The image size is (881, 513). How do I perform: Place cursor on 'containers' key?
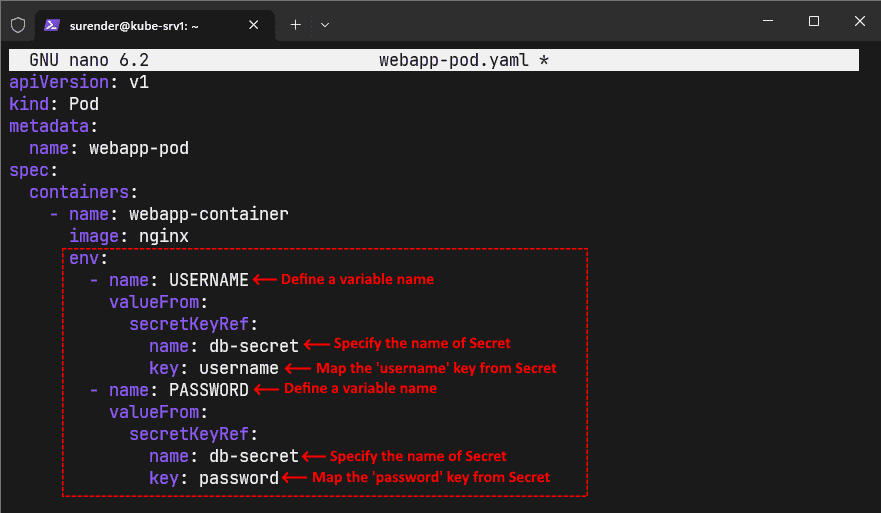tap(79, 192)
